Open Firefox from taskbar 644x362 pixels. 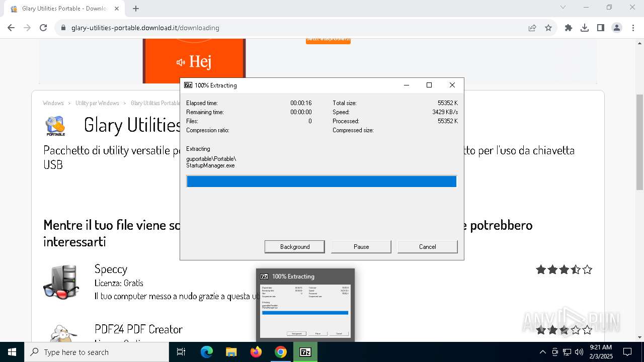[x=256, y=352]
